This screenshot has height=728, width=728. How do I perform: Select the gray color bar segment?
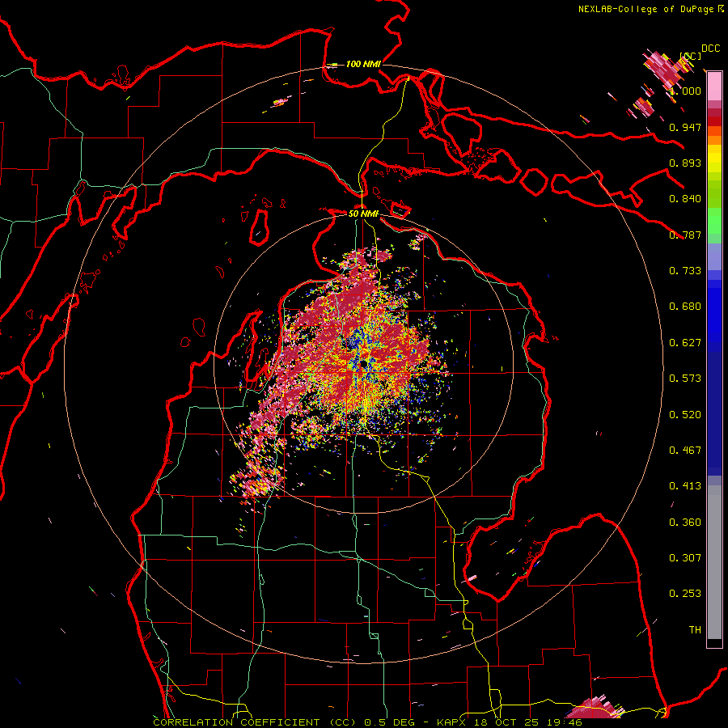[x=714, y=562]
